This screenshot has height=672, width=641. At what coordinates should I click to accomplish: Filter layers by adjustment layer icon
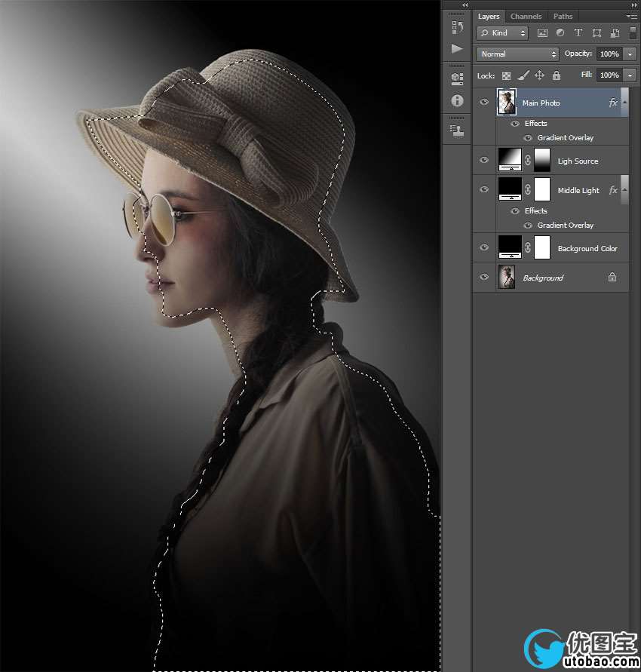pos(560,33)
